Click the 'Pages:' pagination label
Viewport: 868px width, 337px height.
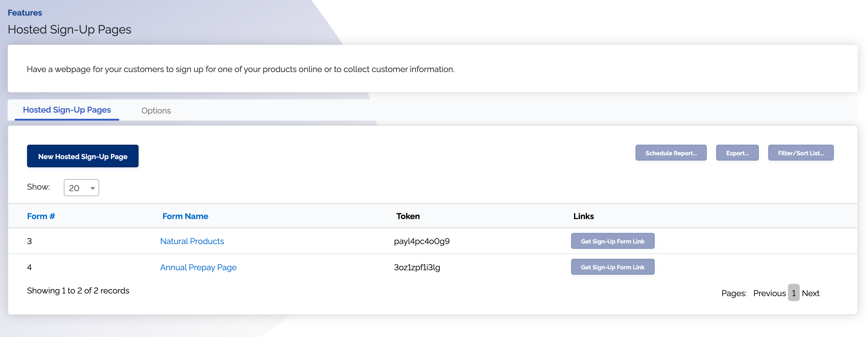(734, 293)
